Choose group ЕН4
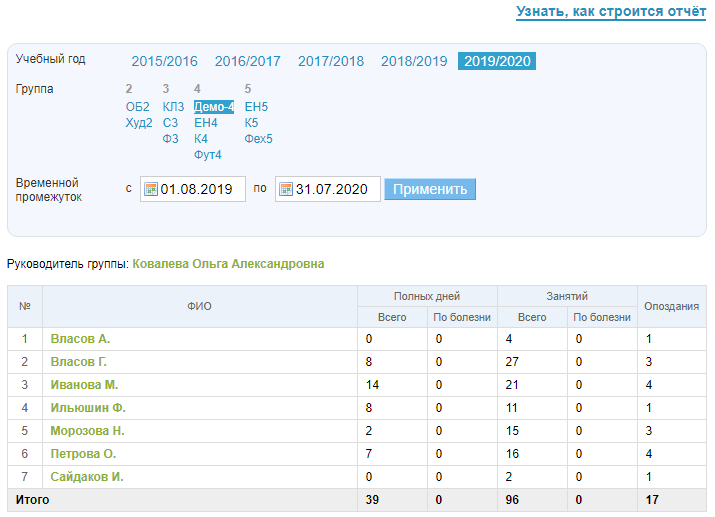 coord(206,123)
